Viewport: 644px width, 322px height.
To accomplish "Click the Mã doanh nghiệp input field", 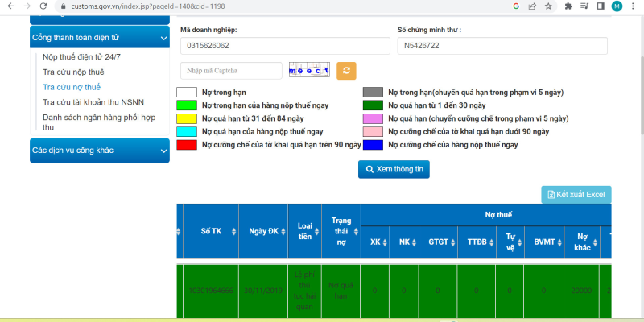I will click(283, 46).
